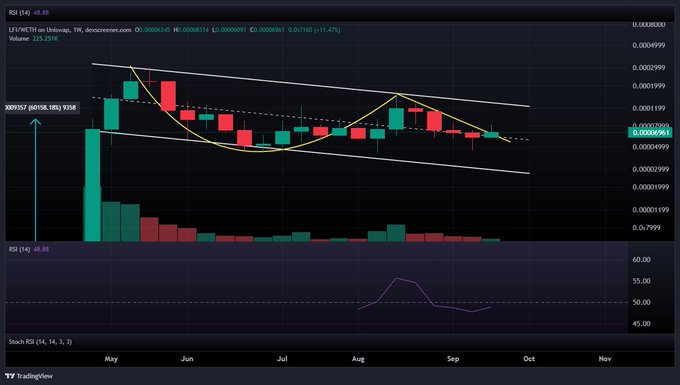
Task: Click the TradingView logo
Action: click(x=29, y=376)
